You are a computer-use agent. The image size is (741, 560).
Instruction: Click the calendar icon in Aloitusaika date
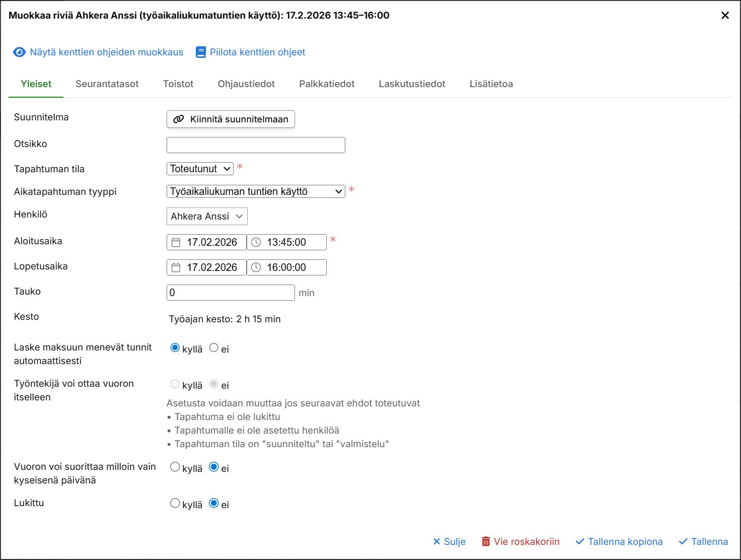(x=176, y=242)
